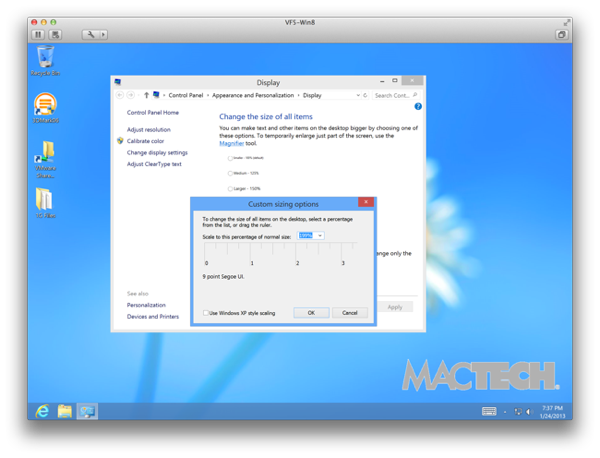This screenshot has width=600, height=458.
Task: Click the up arrow in address bar
Action: (x=146, y=95)
